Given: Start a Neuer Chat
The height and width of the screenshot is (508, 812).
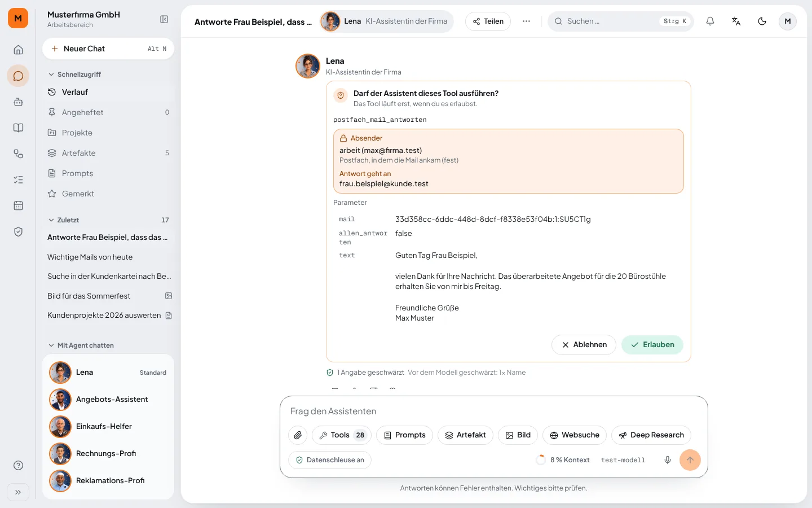Looking at the screenshot, I should (108, 49).
